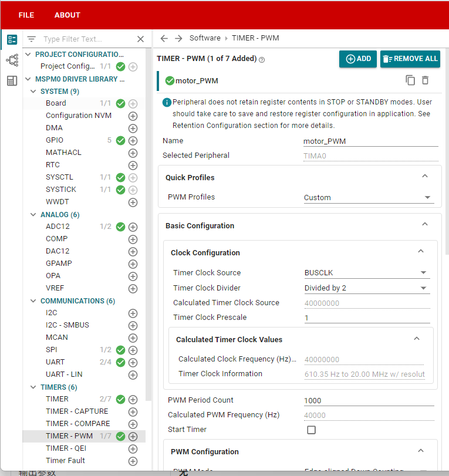
Task: Click help icon next to TIMER - PWM title
Action: coord(262,60)
